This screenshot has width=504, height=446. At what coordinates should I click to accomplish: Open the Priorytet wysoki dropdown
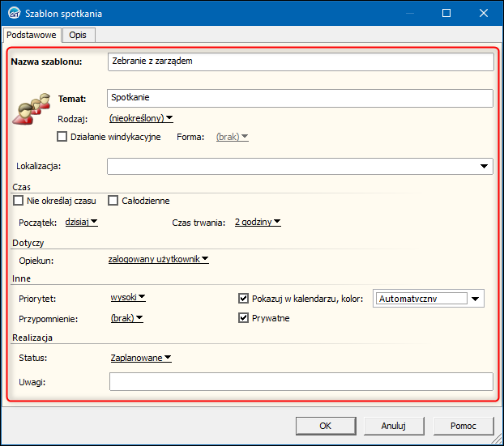point(128,297)
